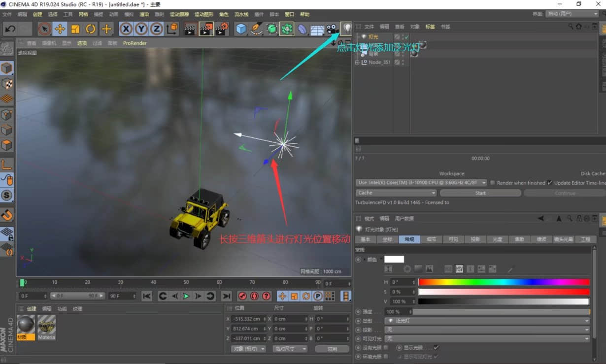This screenshot has width=606, height=364.
Task: Add a Cube primitive object
Action: click(x=241, y=29)
